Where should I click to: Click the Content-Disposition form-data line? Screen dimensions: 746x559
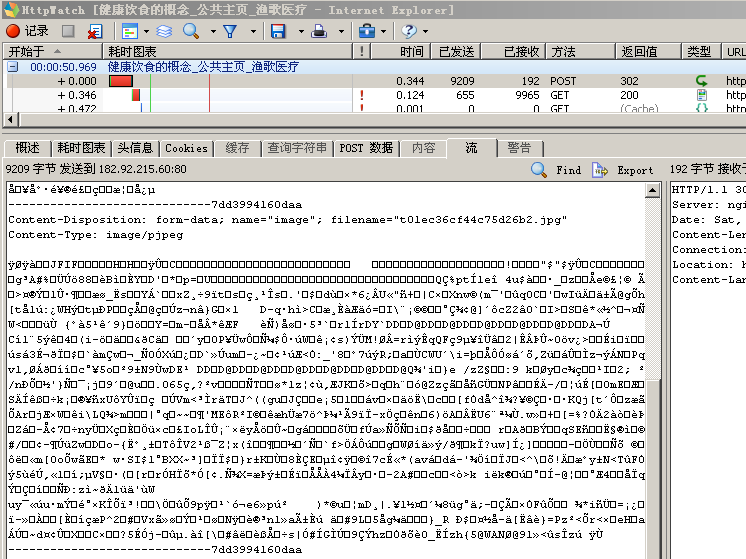tap(287, 219)
